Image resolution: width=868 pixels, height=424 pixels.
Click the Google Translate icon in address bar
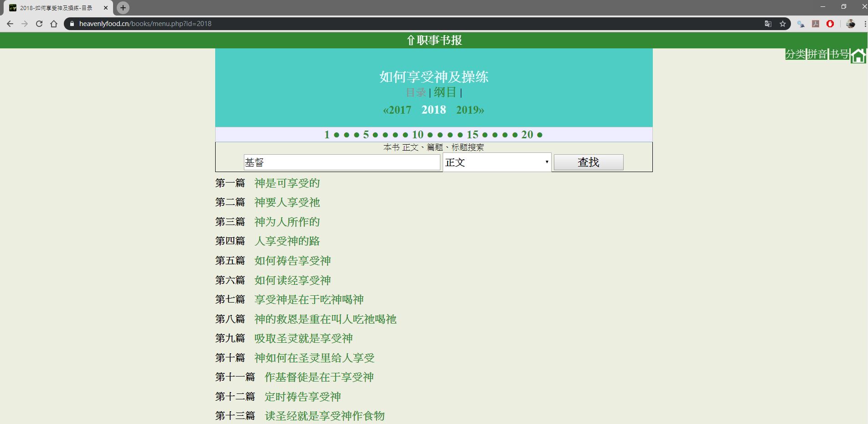click(768, 24)
